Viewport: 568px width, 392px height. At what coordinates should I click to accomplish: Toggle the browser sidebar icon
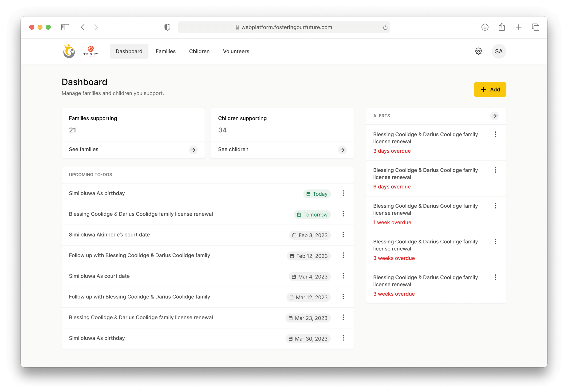pyautogui.click(x=65, y=27)
